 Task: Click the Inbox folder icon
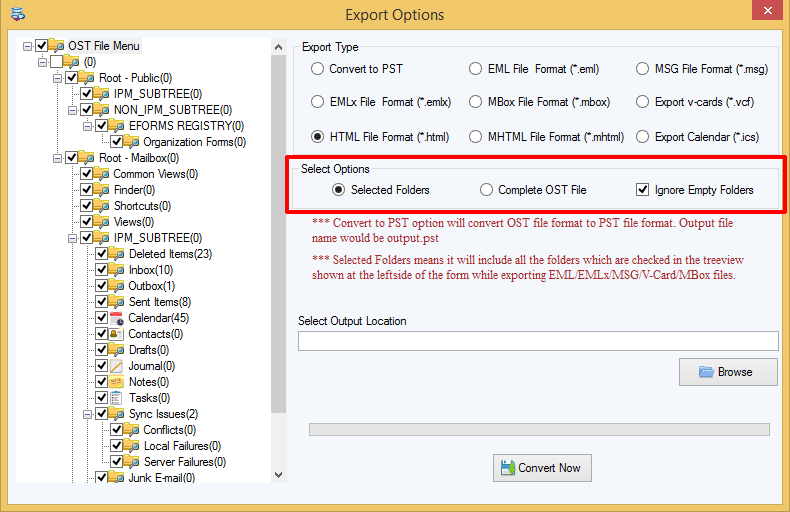tap(116, 270)
